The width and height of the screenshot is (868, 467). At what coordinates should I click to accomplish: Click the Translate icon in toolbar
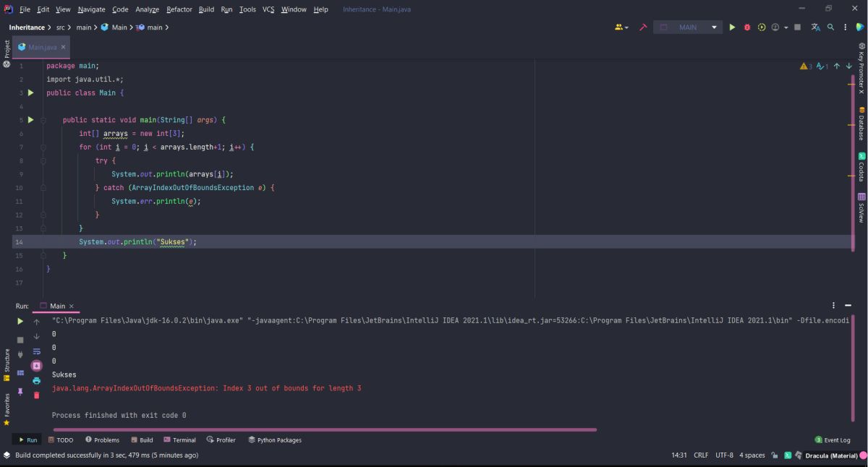click(x=816, y=27)
